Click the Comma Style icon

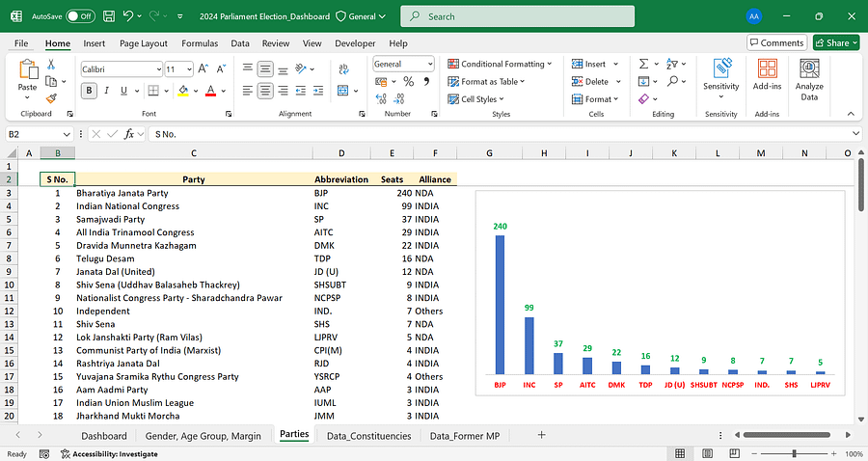point(426,81)
